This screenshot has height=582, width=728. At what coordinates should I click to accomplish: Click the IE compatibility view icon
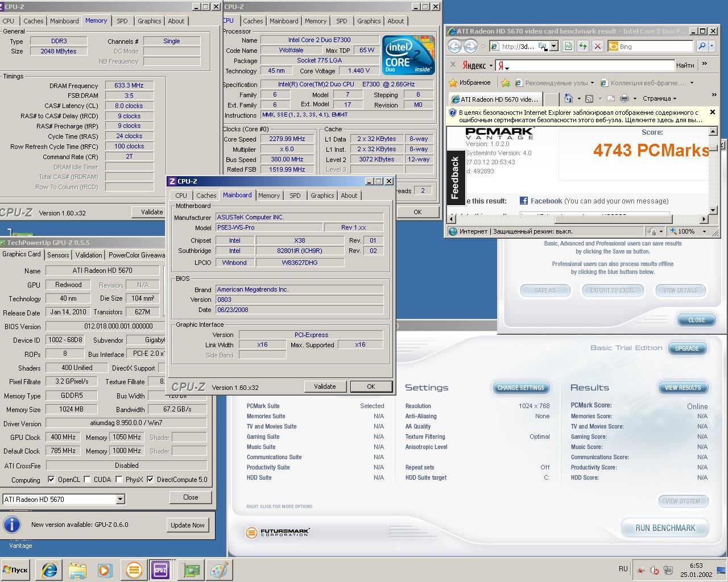569,46
